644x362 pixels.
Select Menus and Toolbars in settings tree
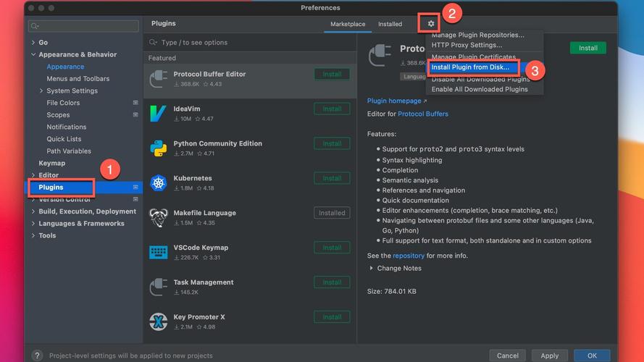click(x=78, y=78)
